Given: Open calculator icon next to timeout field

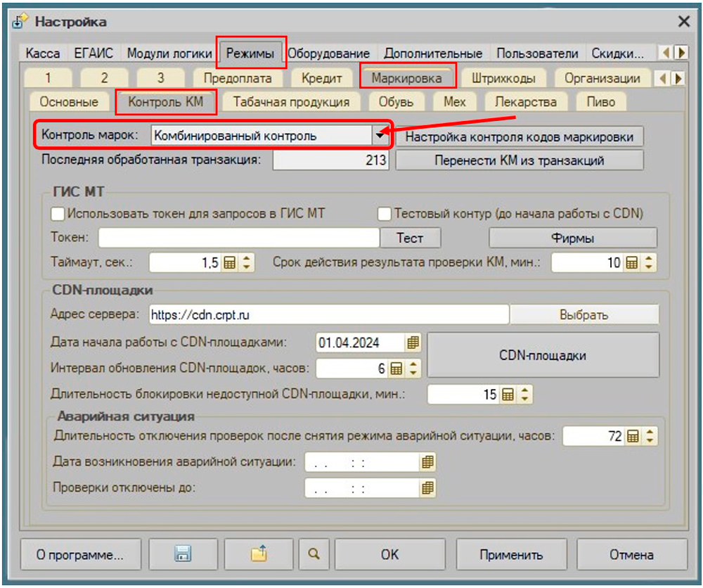Looking at the screenshot, I should click(229, 263).
